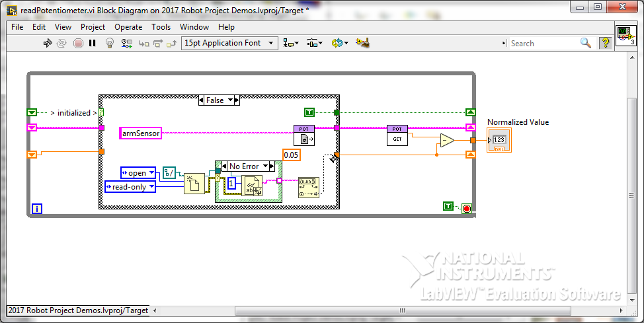Click the Search field in toolbar

542,44
